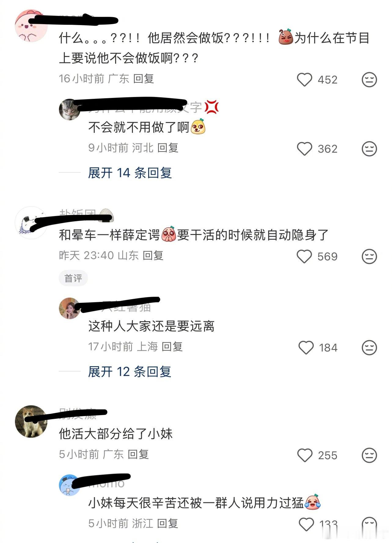Like the Shandong comment with 569 likes
This screenshot has height=543, width=392.
[304, 256]
